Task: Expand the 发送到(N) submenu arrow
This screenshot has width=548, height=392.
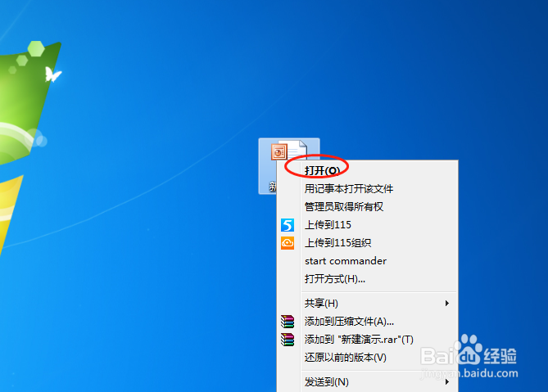Action: [x=447, y=382]
